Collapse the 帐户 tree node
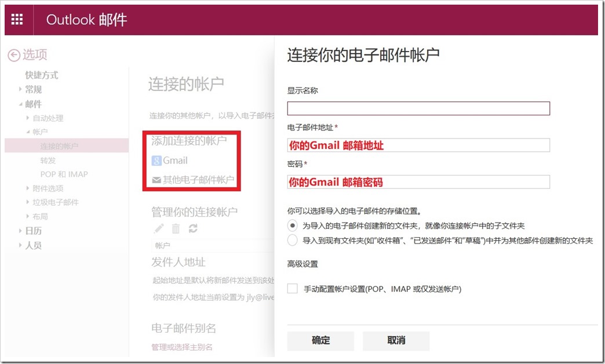The height and width of the screenshot is (364, 605). pos(27,132)
